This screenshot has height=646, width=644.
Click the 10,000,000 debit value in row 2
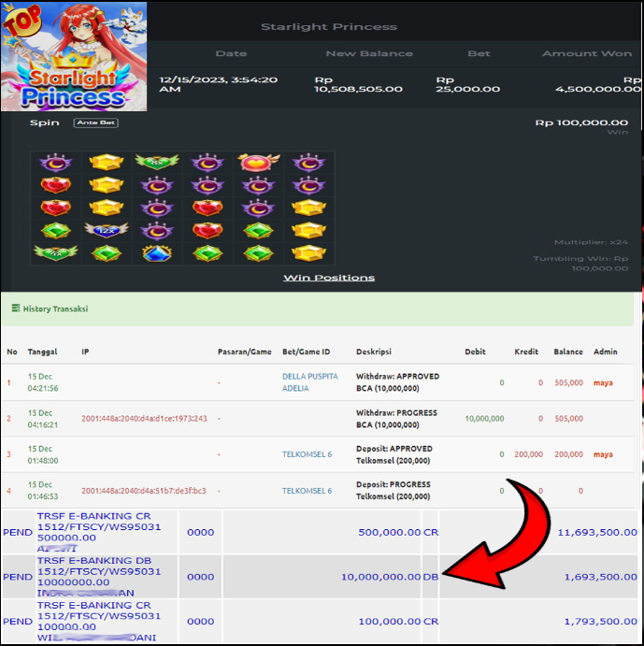click(484, 419)
